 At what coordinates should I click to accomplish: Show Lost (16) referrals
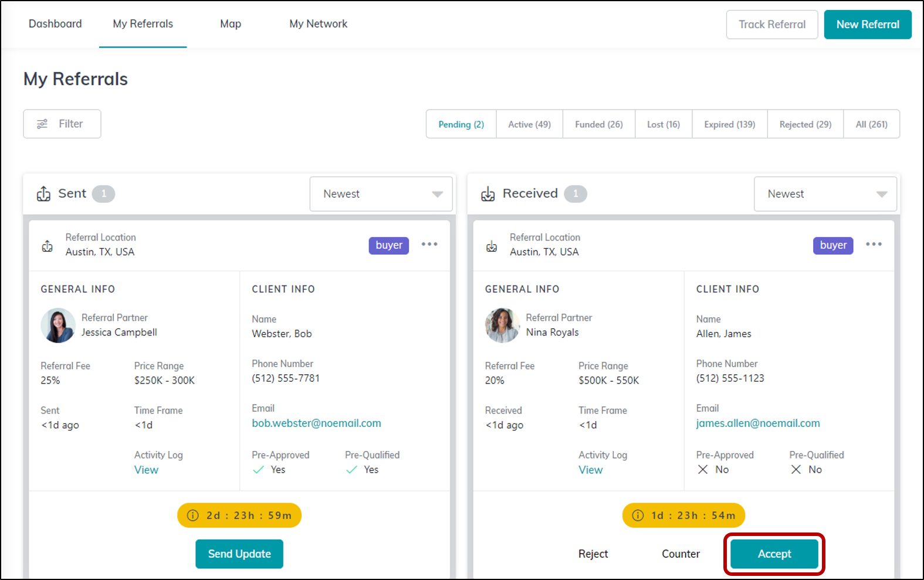pyautogui.click(x=664, y=124)
